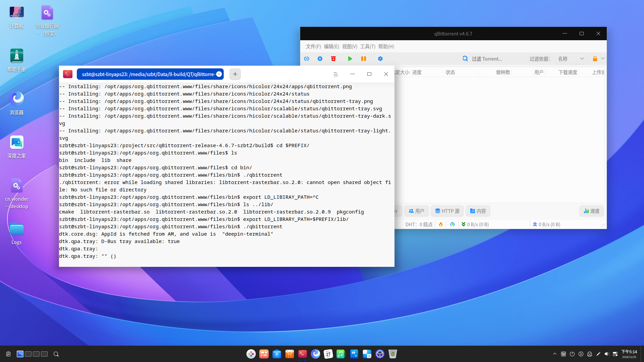
Task: Click the orange pause torrents button
Action: (364, 59)
